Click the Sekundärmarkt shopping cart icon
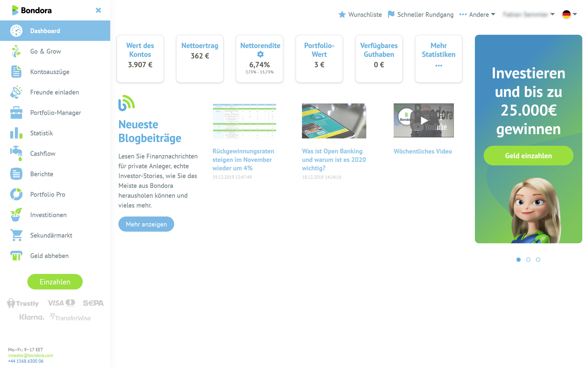This screenshot has height=368, width=588. click(x=16, y=235)
